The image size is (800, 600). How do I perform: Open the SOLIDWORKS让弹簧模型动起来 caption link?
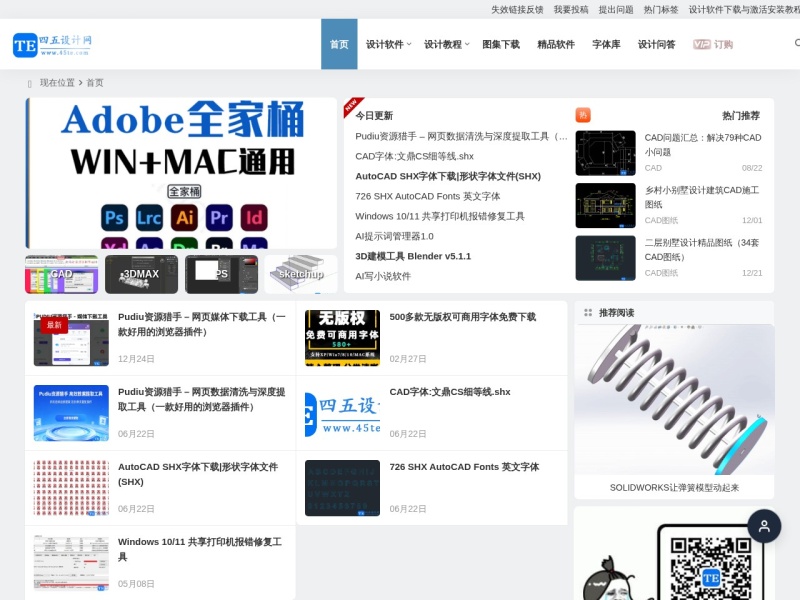pyautogui.click(x=674, y=488)
